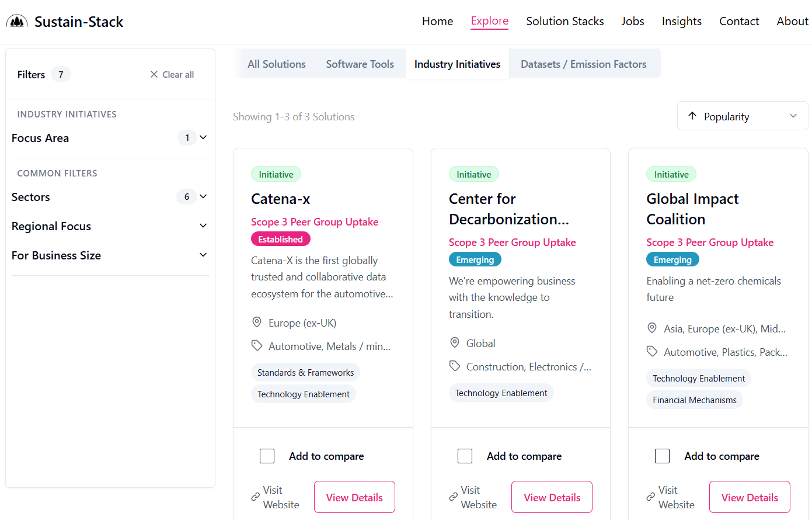Click the location pin icon beside Asia, Europe
The image size is (812, 520).
(652, 328)
